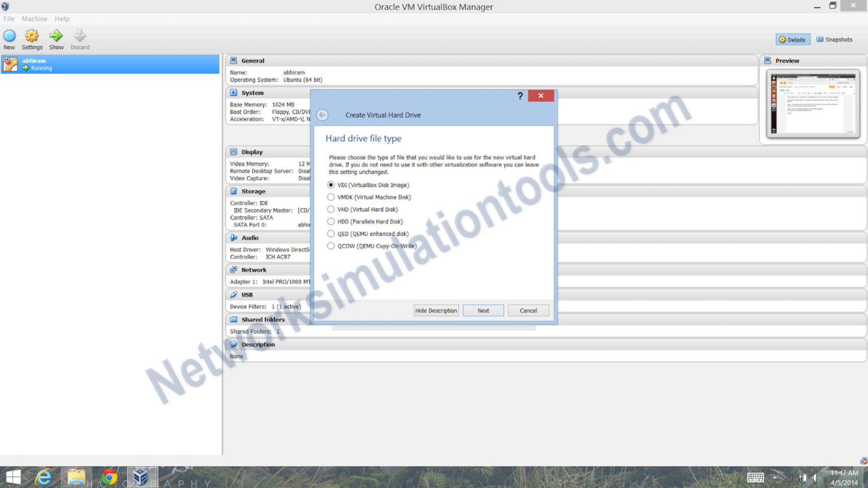Open the VM Settings via toolbar icon
Screen dimensions: 868x488
tap(32, 38)
